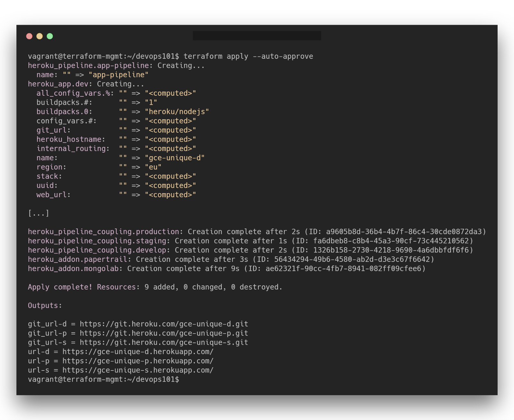Click the "gce-unique-d" app name value

click(x=174, y=158)
